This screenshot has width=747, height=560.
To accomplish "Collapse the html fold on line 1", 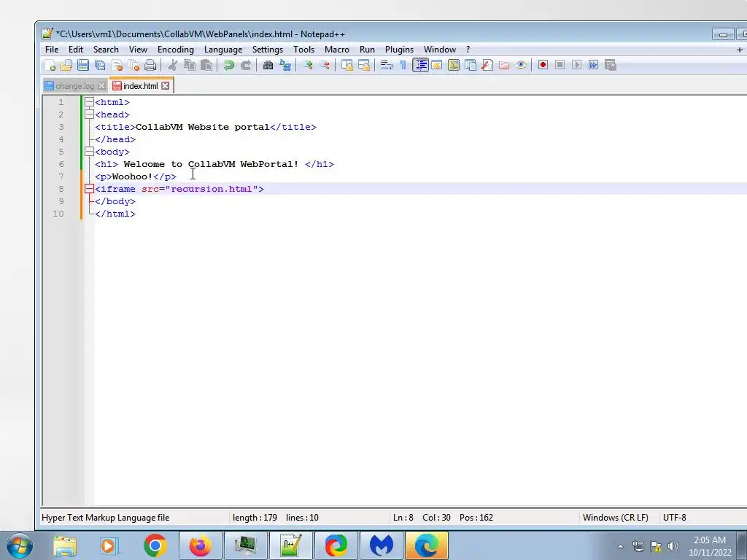I will coord(89,102).
